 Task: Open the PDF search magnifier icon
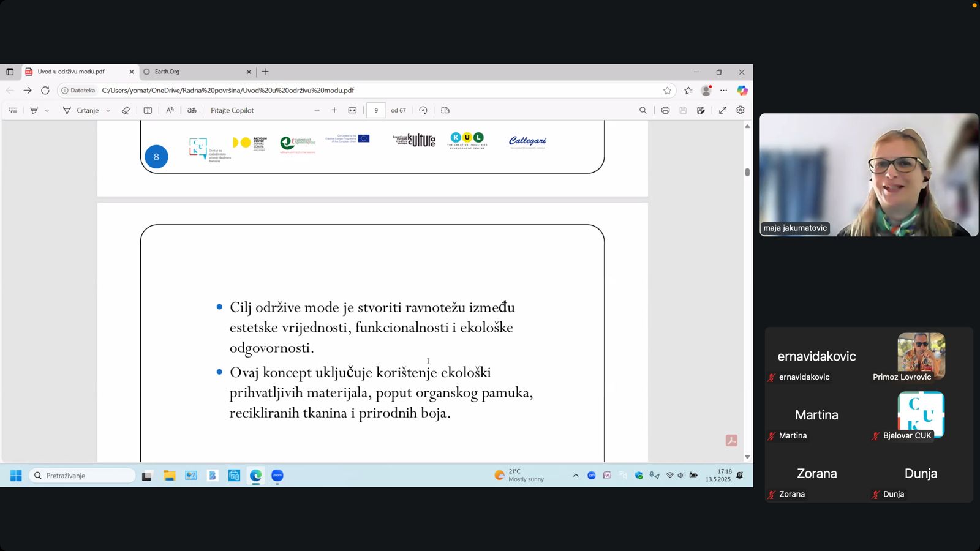point(643,110)
